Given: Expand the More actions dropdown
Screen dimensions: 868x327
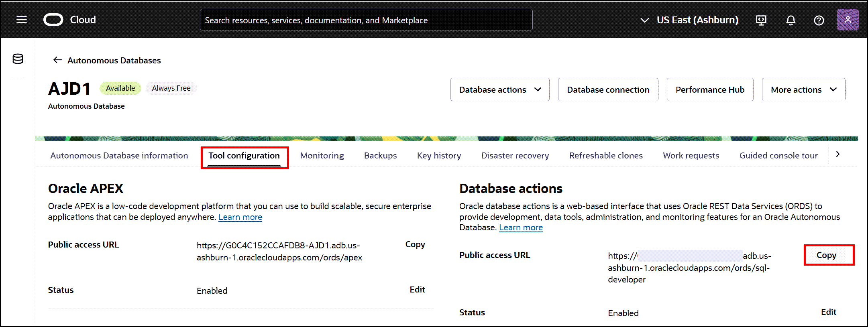Looking at the screenshot, I should 804,89.
